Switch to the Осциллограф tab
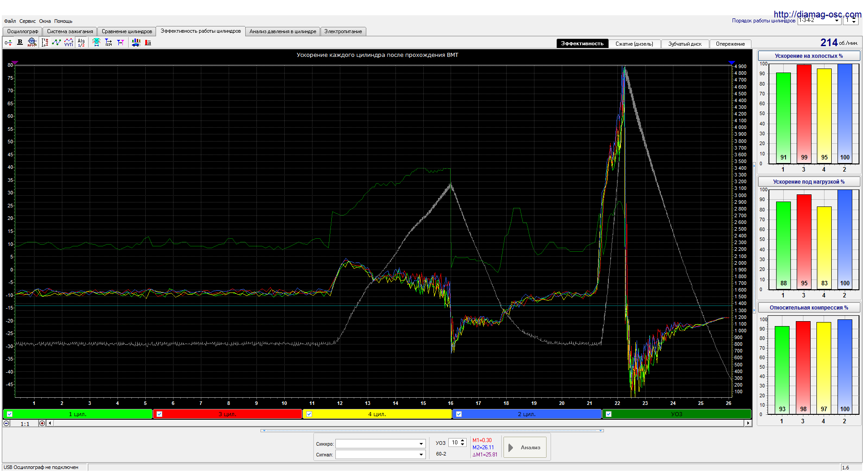The height and width of the screenshot is (473, 868). coord(22,31)
